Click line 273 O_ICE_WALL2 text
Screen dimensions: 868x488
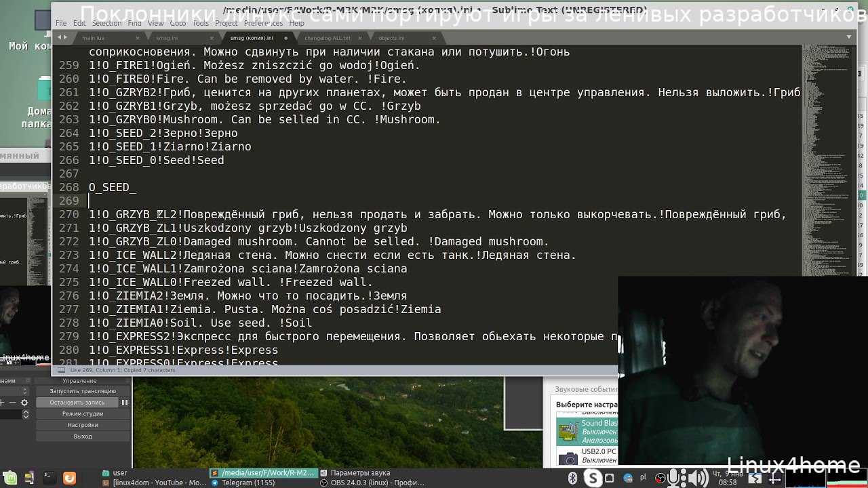click(332, 256)
